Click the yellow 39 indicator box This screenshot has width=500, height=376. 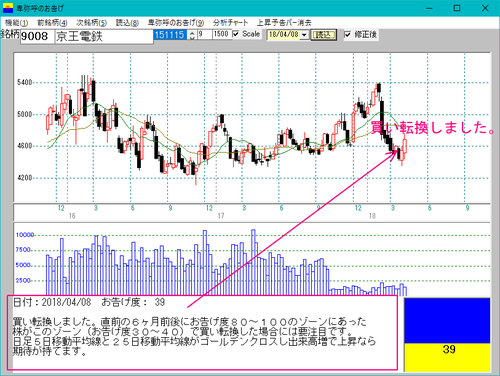point(447,357)
